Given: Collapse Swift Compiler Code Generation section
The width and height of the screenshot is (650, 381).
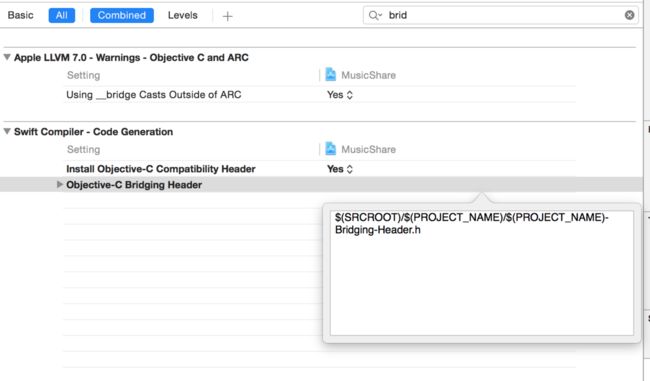Looking at the screenshot, I should [x=7, y=131].
